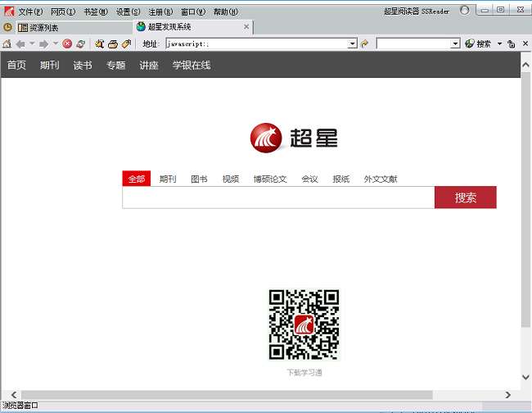Expand the Back history dropdown arrow
The width and height of the screenshot is (532, 413).
(x=32, y=43)
